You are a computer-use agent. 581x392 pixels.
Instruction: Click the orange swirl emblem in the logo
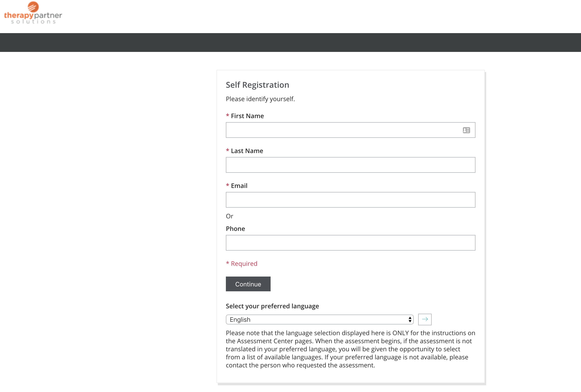pyautogui.click(x=33, y=7)
